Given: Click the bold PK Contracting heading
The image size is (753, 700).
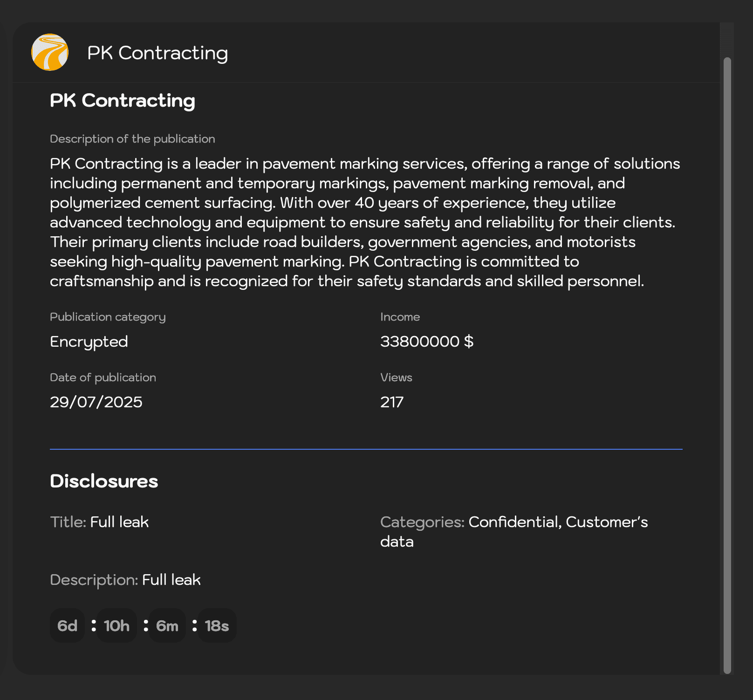Looking at the screenshot, I should coord(123,101).
